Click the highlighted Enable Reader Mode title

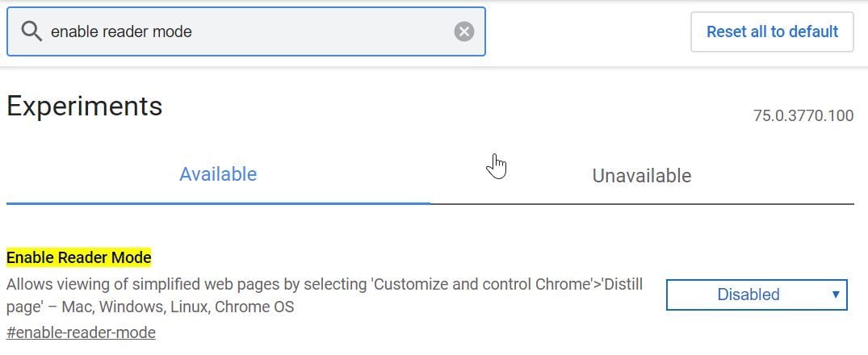[x=78, y=257]
